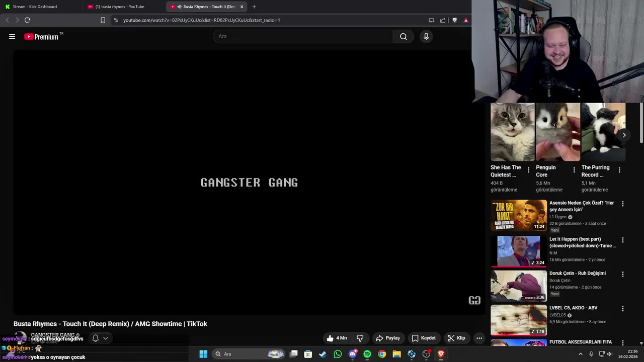
Task: Open site settings icon in address bar
Action: 116,20
